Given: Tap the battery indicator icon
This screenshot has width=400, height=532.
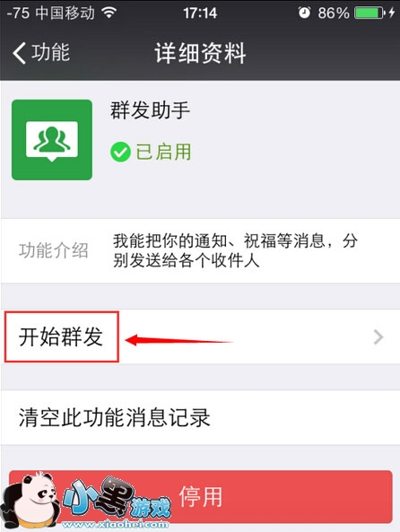Looking at the screenshot, I should point(370,13).
